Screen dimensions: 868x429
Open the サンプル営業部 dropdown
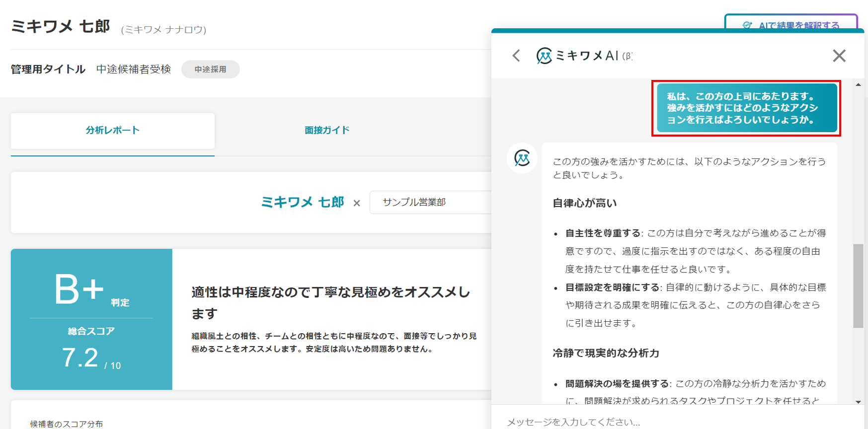(430, 203)
